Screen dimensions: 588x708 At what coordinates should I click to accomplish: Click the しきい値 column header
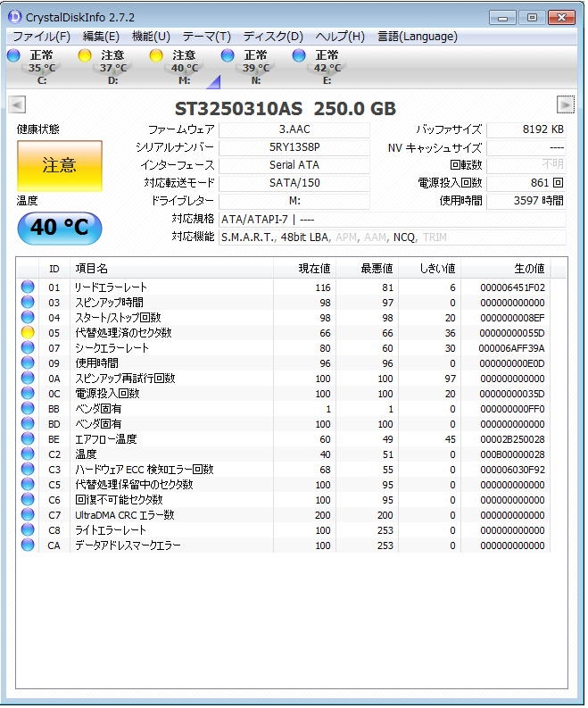[429, 269]
